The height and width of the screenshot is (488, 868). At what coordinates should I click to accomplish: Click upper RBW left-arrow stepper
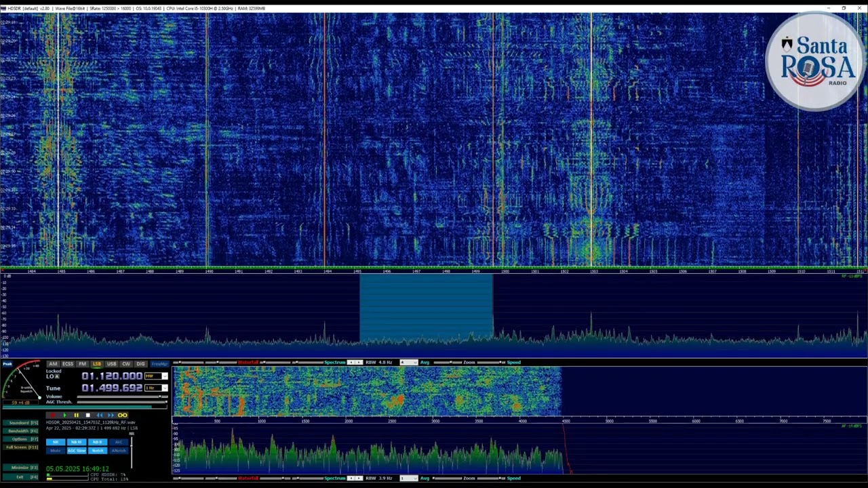351,363
